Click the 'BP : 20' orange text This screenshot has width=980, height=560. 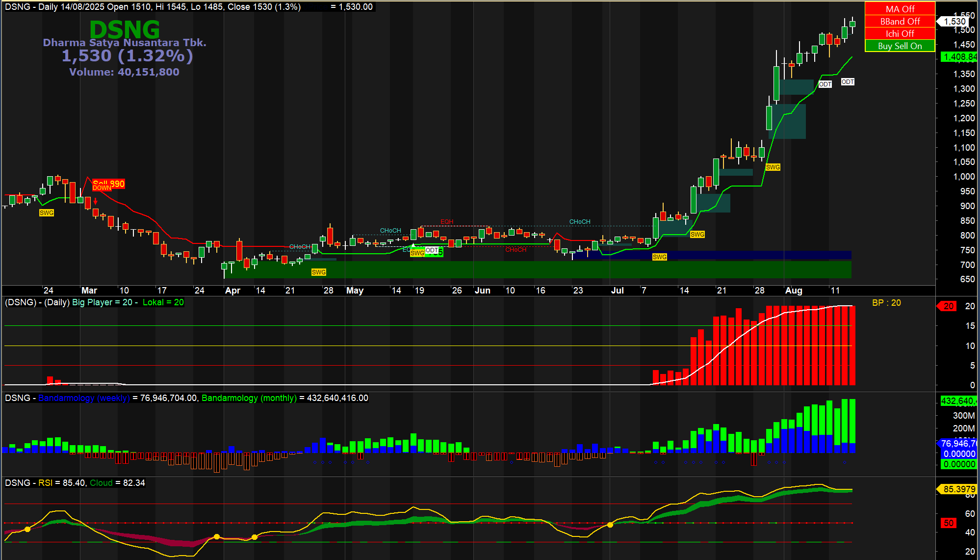click(x=886, y=303)
